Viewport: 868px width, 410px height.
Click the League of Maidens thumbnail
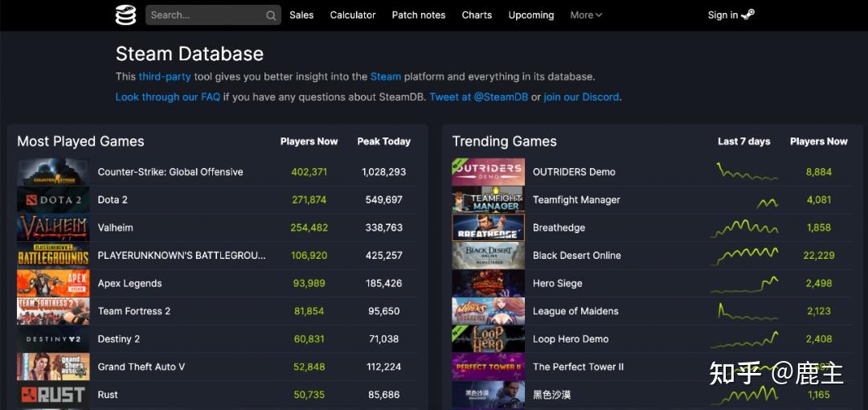pyautogui.click(x=489, y=311)
